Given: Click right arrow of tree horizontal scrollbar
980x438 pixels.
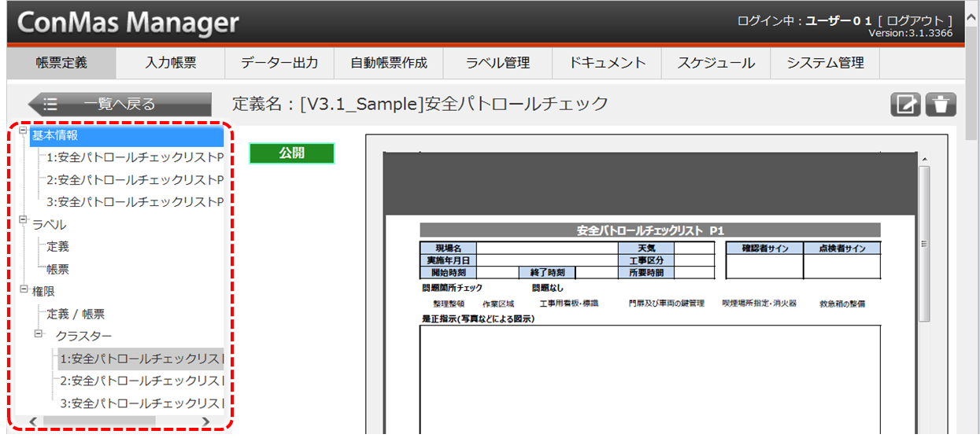Looking at the screenshot, I should [x=205, y=422].
